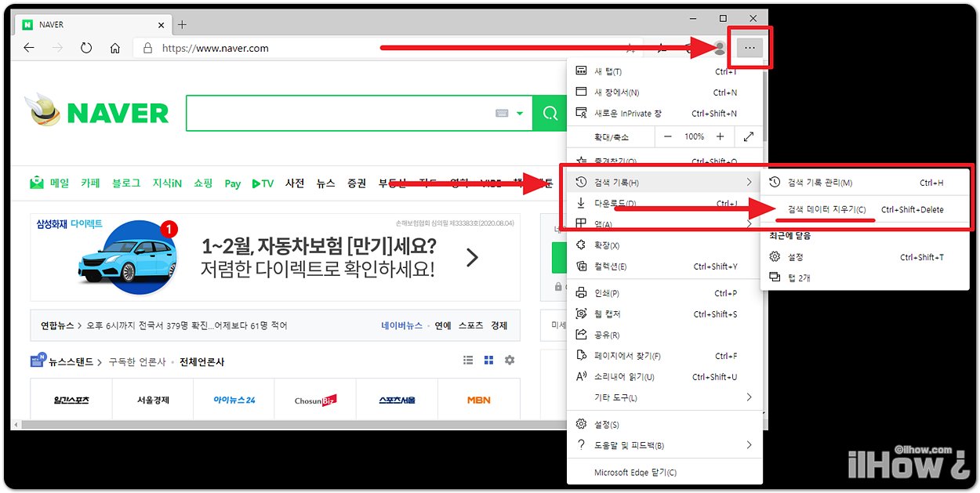Expand 앱(A) submenu arrow
This screenshot has width=980, height=493.
tap(749, 224)
